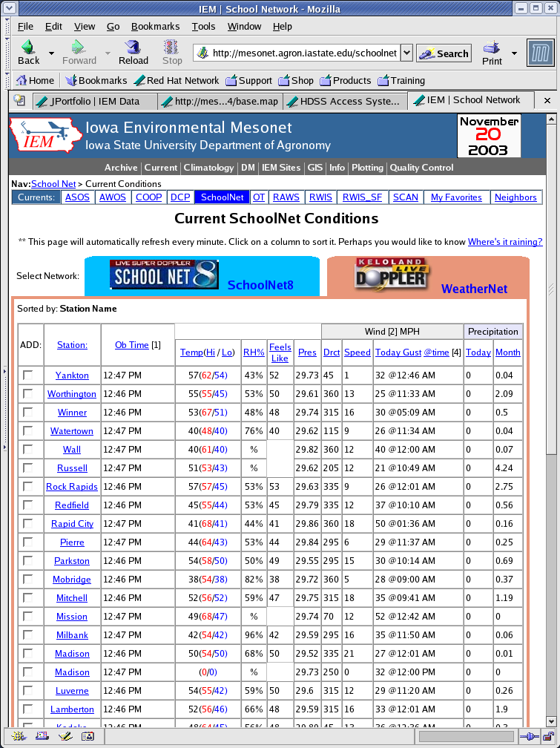Viewport: 560px width, 748px height.
Task: Open the Go menu
Action: (x=113, y=27)
